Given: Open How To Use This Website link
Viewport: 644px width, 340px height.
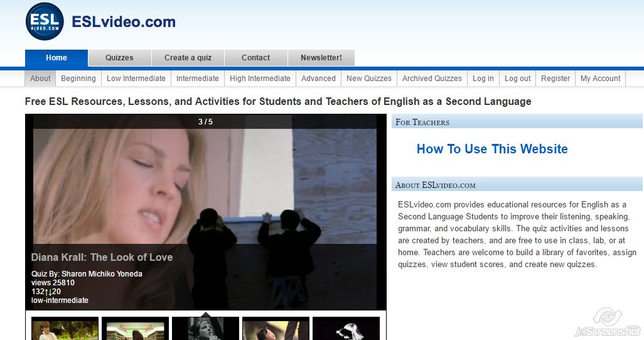Looking at the screenshot, I should (492, 149).
